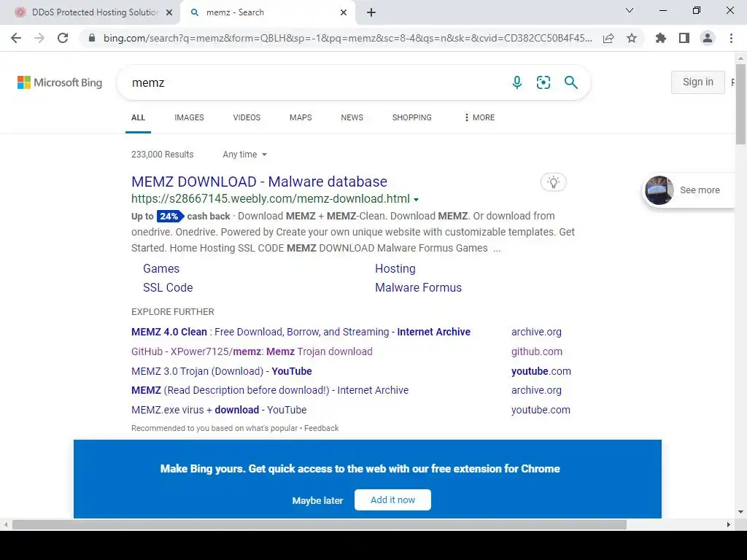Open a new browser tab

pyautogui.click(x=371, y=12)
